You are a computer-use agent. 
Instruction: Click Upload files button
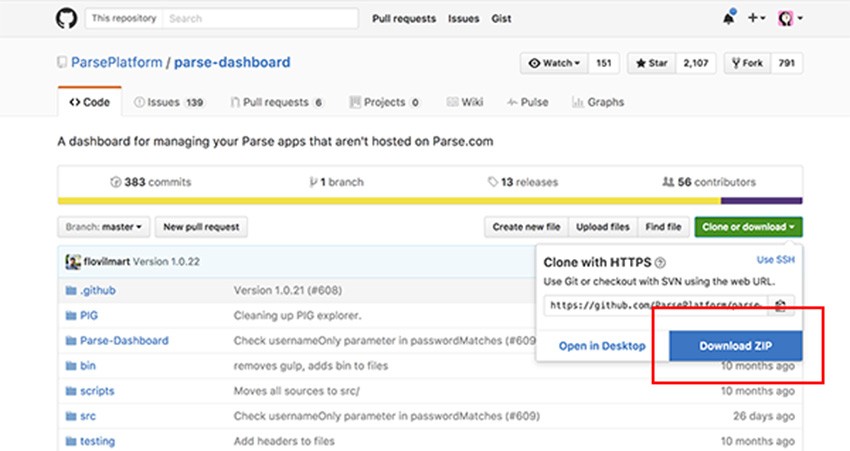coord(603,227)
